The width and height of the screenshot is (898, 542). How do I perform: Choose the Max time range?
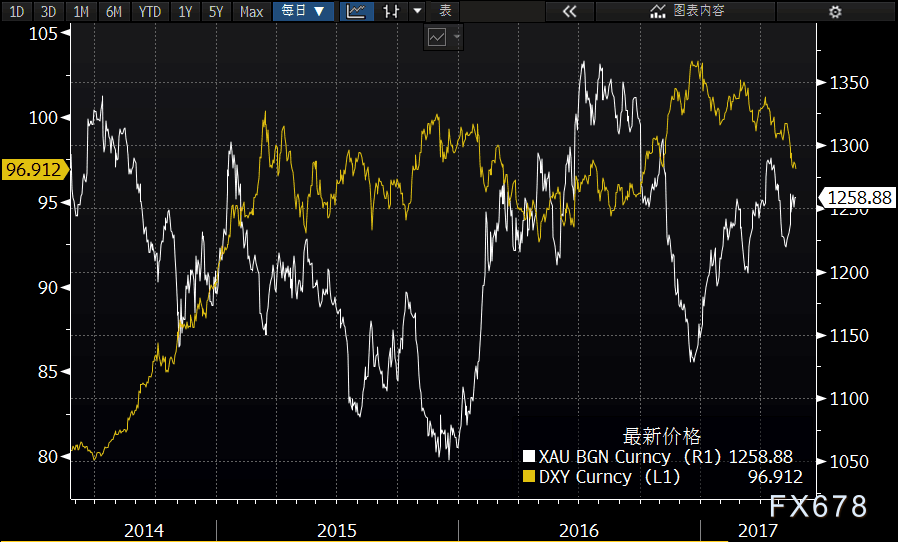[x=251, y=11]
